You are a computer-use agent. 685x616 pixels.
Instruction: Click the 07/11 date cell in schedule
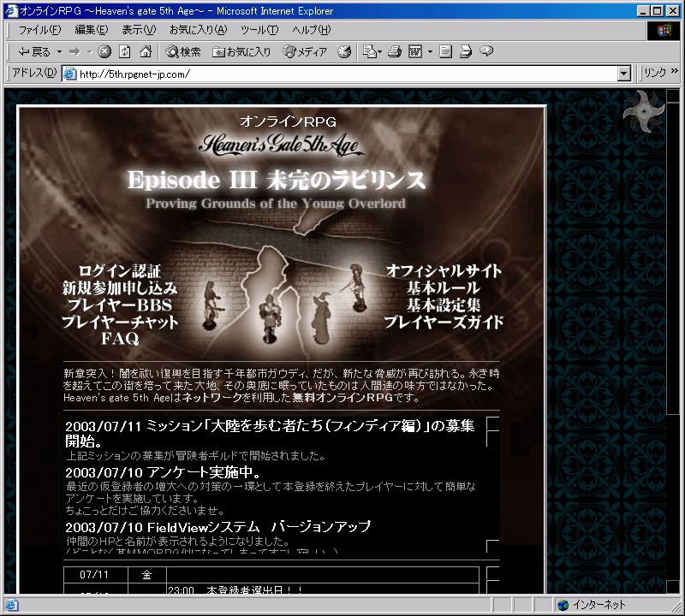point(95,575)
